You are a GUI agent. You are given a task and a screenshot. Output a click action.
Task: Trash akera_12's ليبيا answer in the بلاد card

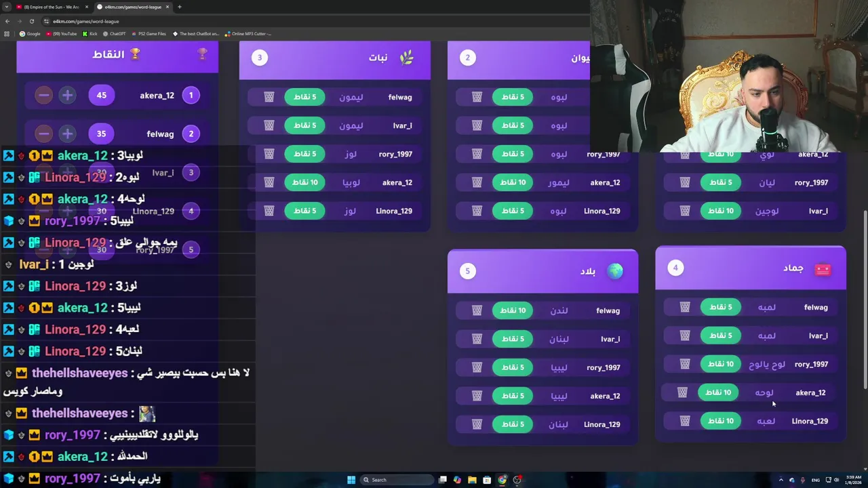477,396
